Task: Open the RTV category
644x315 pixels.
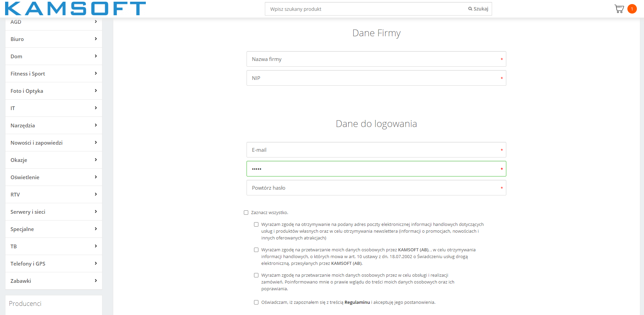Action: click(54, 194)
